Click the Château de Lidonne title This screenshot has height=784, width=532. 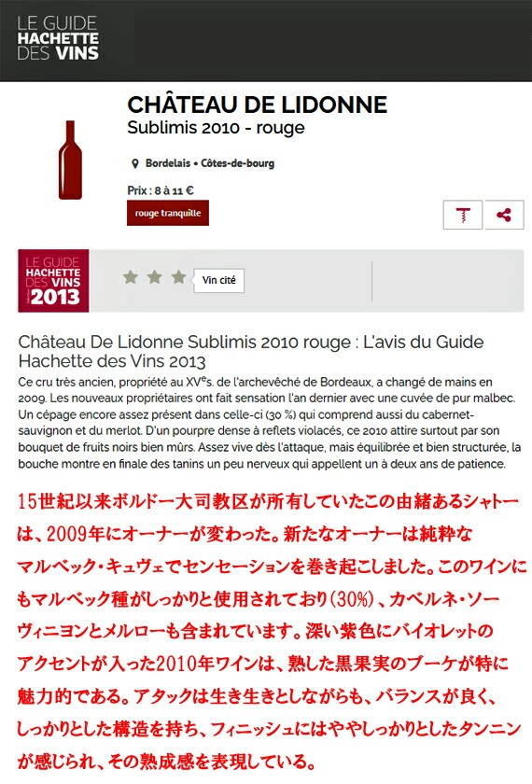pos(258,105)
